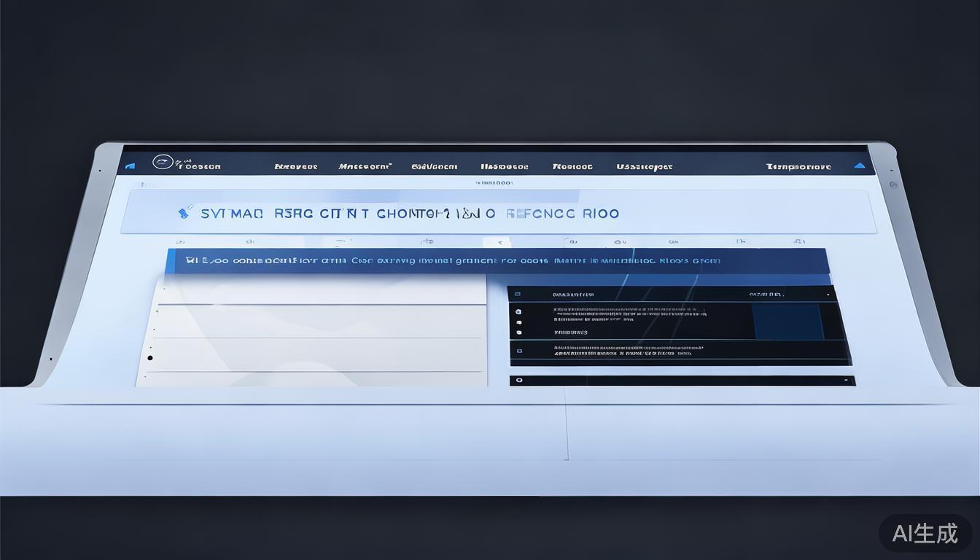Expand the small dot menu in dark panel header
This screenshot has height=560, width=980.
828,295
